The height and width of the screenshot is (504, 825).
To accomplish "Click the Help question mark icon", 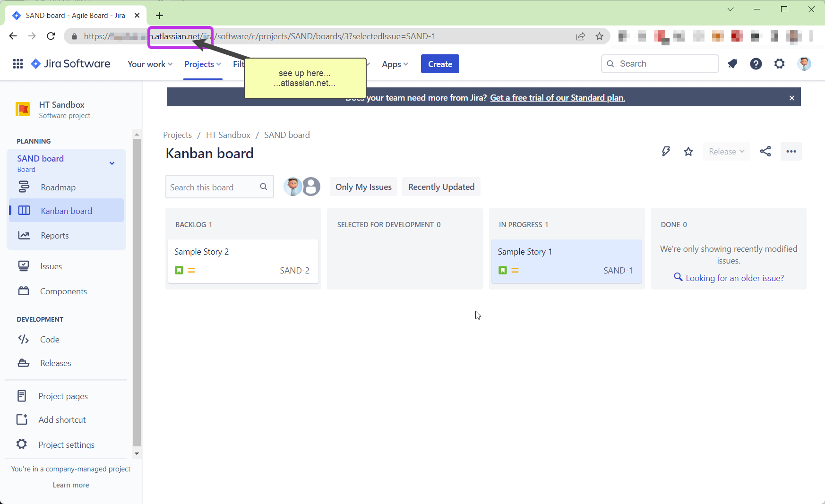I will (x=756, y=64).
